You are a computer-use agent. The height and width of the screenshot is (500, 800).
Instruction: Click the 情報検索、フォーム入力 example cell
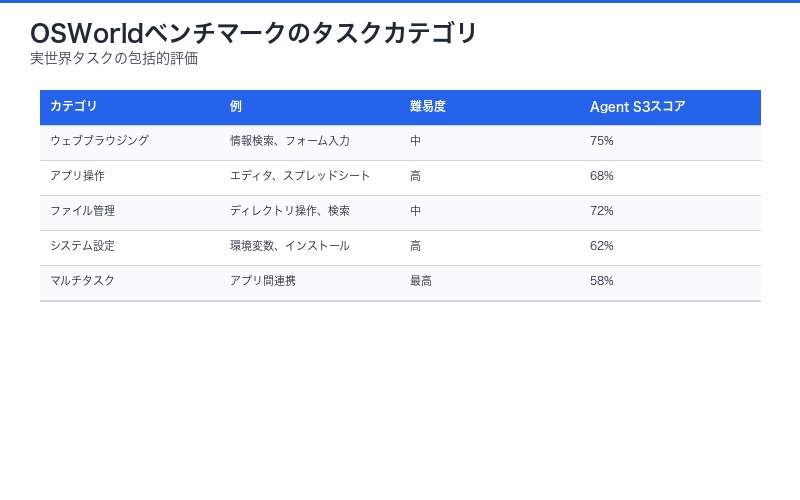pos(290,141)
